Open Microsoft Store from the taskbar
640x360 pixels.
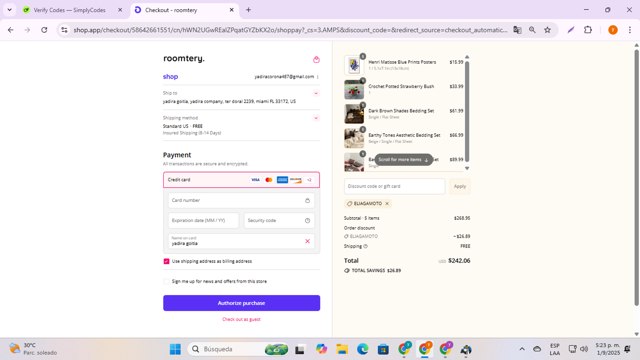point(383,349)
